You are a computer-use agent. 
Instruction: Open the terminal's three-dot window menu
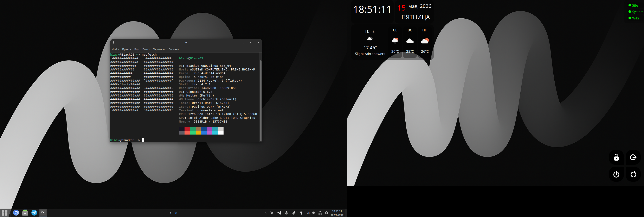114,43
